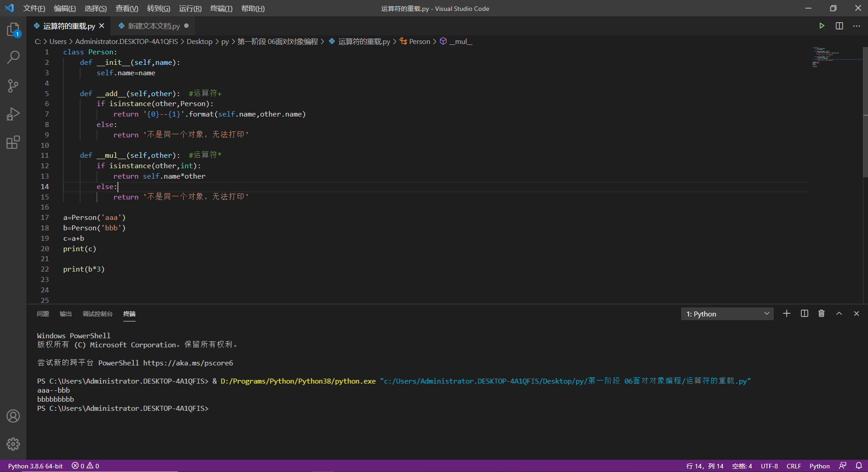
Task: Open 文件(F) menu
Action: coord(34,8)
